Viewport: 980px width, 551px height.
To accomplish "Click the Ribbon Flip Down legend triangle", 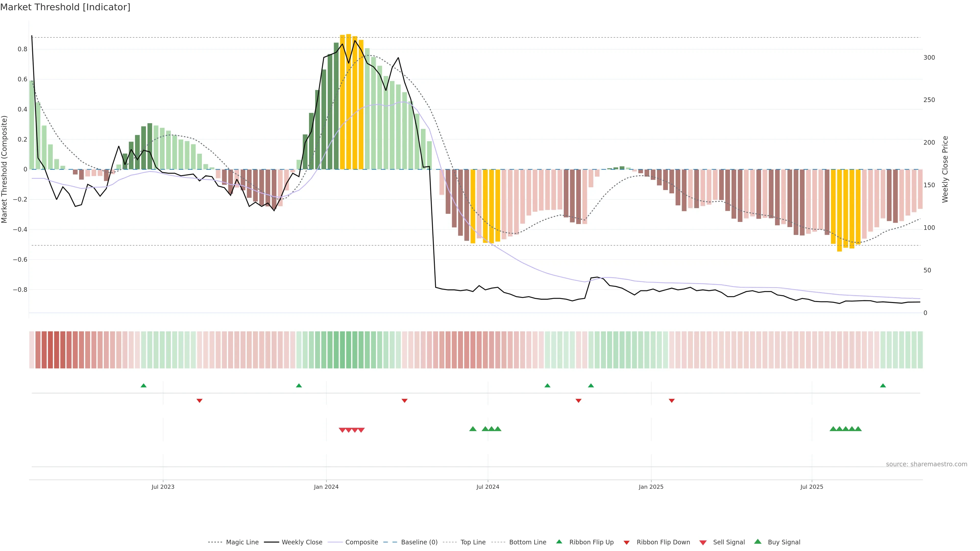I will coord(627,543).
